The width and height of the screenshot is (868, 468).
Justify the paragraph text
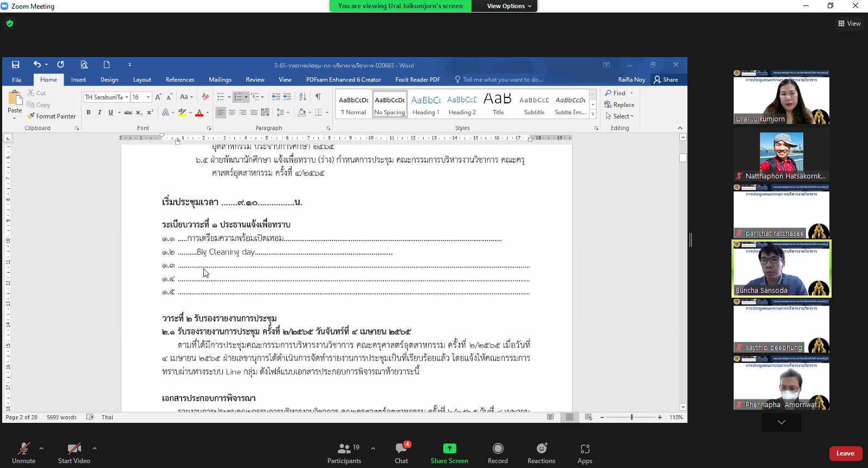[x=254, y=113]
